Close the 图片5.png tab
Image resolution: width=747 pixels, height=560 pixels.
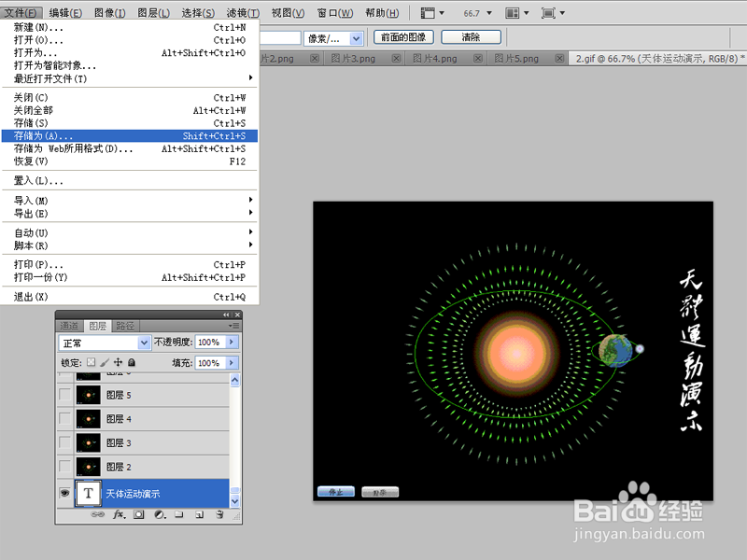pos(559,58)
